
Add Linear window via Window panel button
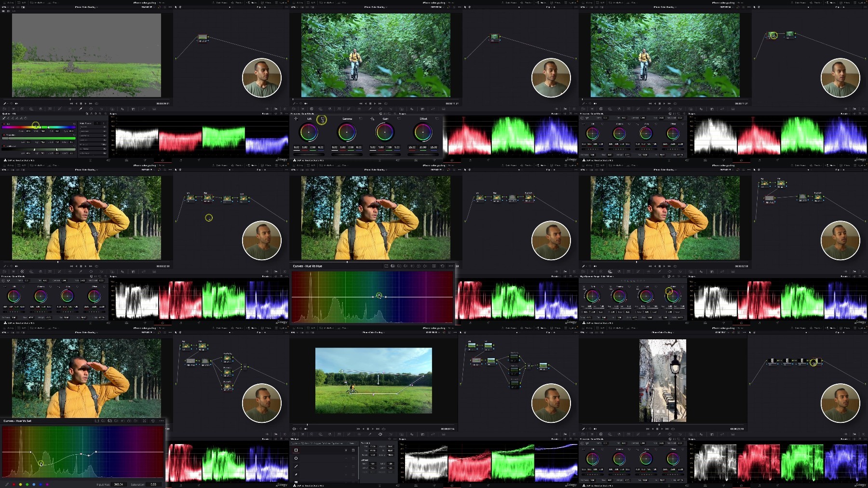coord(296,444)
